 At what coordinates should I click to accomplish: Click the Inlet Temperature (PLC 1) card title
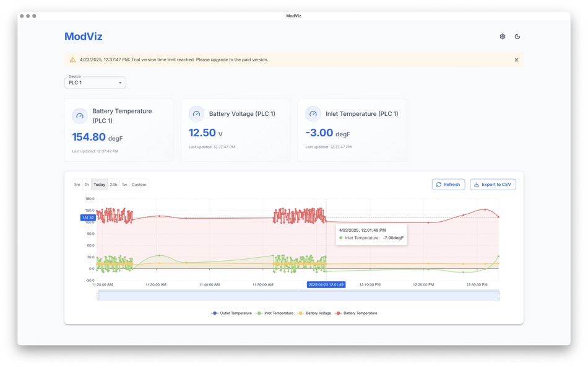(362, 114)
